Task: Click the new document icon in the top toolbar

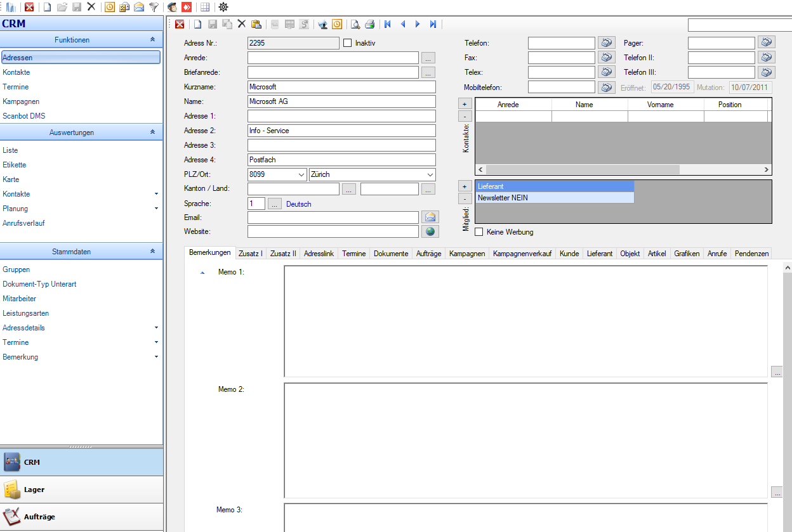Action: 48,7
